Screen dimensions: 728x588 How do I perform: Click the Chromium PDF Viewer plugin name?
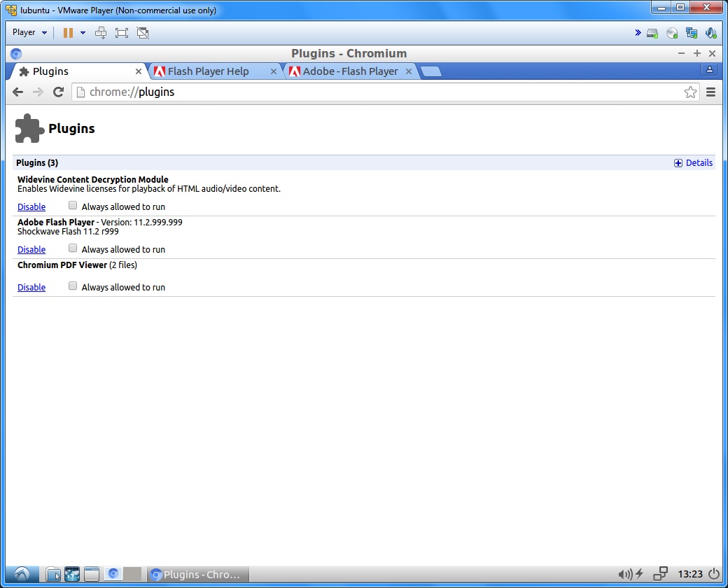coord(62,265)
